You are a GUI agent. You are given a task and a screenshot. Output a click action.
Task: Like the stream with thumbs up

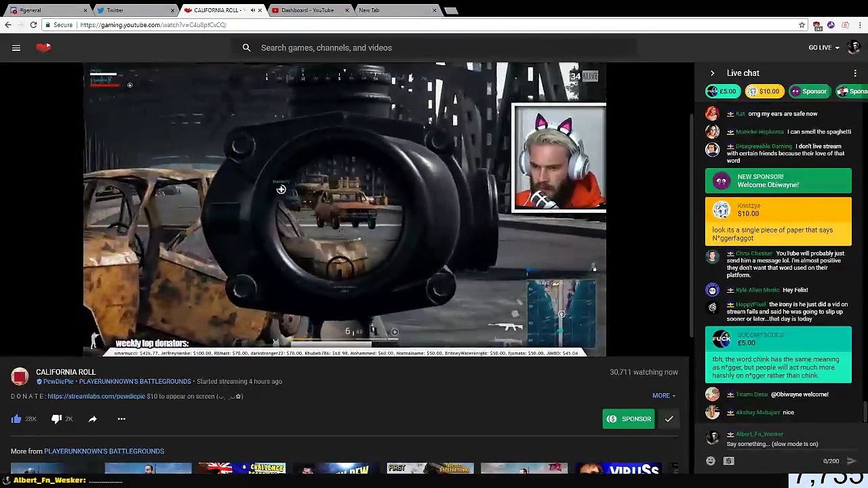[16, 419]
